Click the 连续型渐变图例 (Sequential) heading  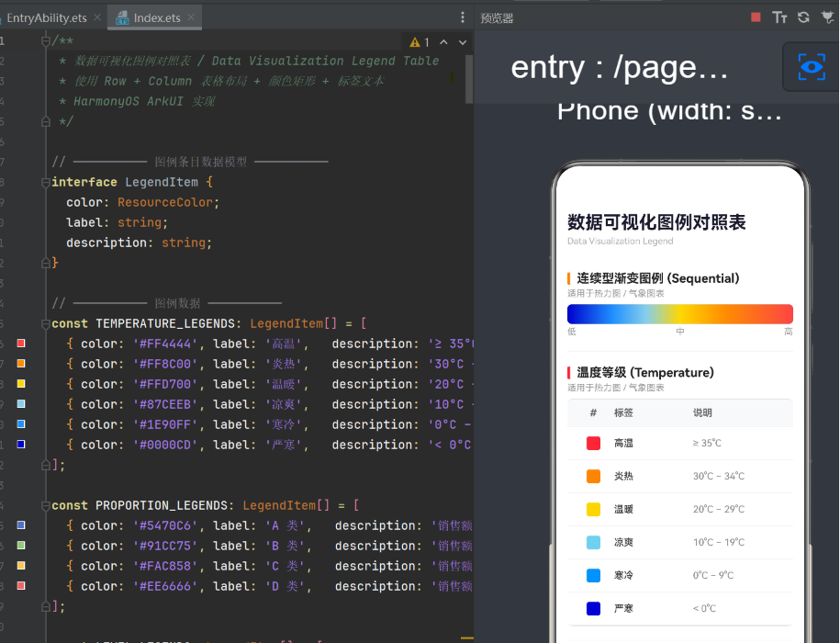658,278
